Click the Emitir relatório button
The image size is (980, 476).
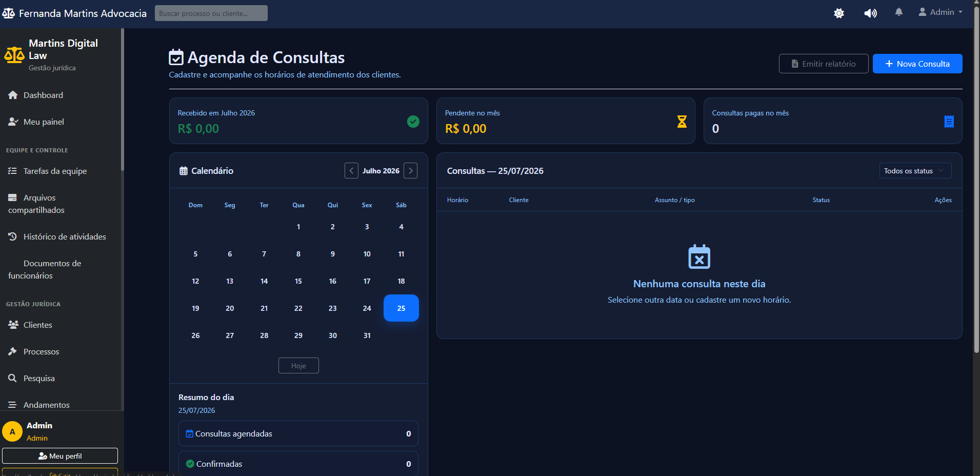pyautogui.click(x=824, y=64)
